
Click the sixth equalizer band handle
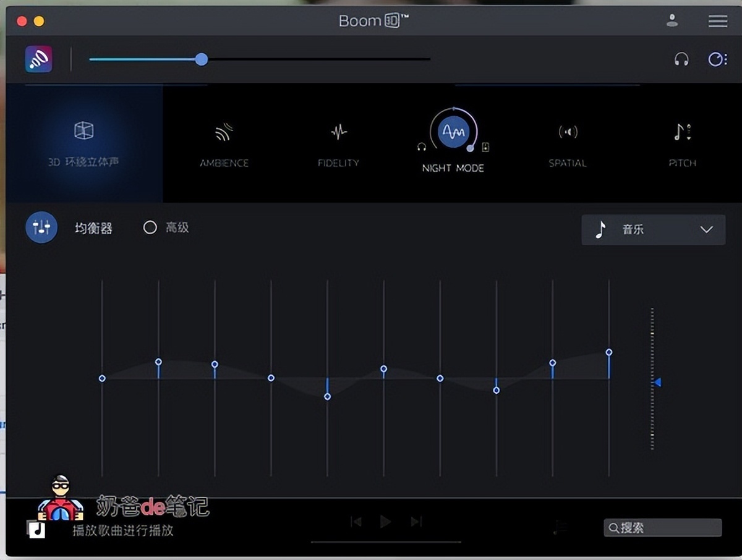pos(383,368)
